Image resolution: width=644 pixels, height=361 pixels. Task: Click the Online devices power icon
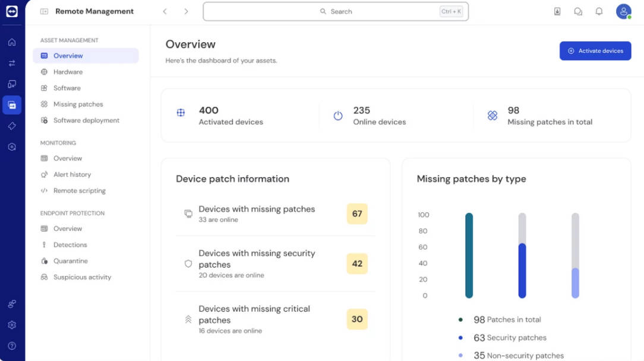click(x=338, y=116)
